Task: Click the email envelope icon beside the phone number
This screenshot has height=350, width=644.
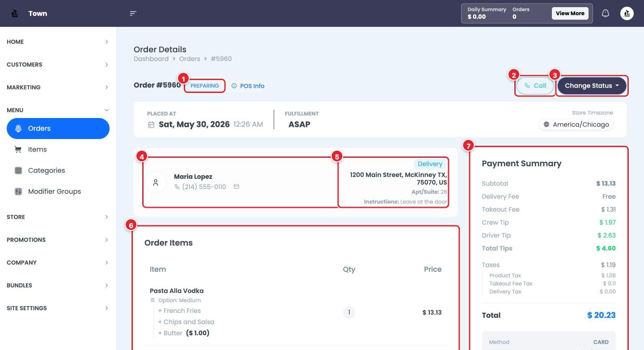Action: tap(237, 187)
